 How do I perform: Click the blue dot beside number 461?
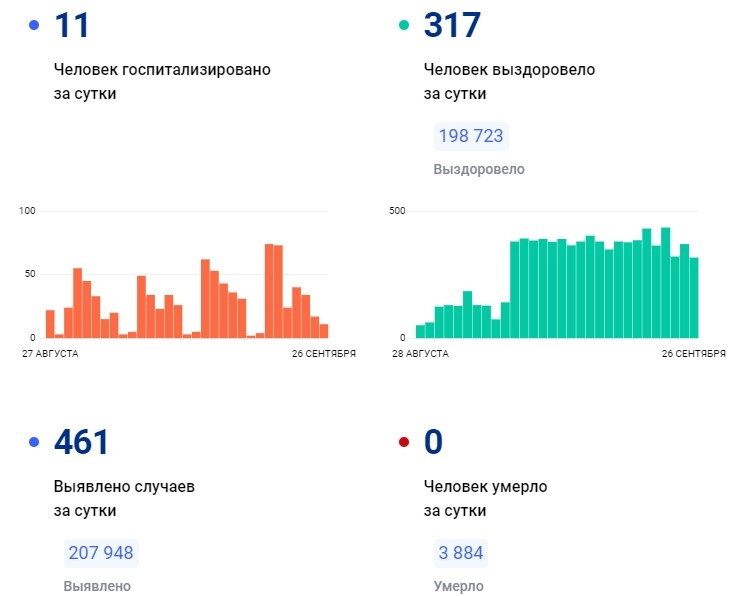tap(35, 442)
